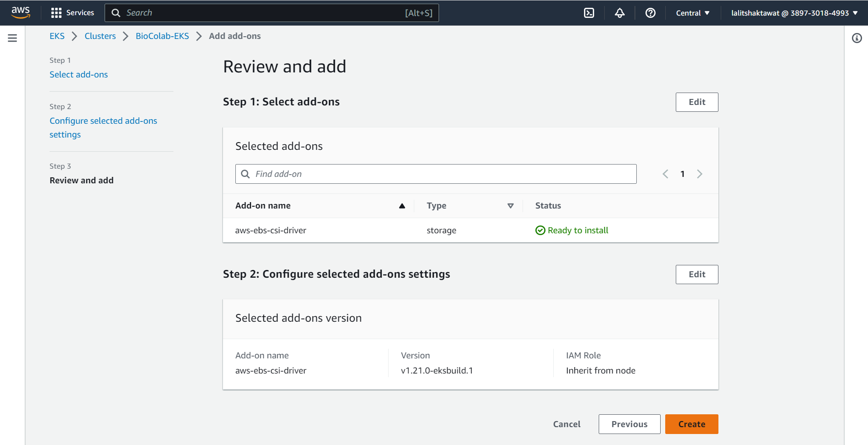Screen dimensions: 868x445
Task: Open the Services grid menu
Action: pyautogui.click(x=72, y=13)
